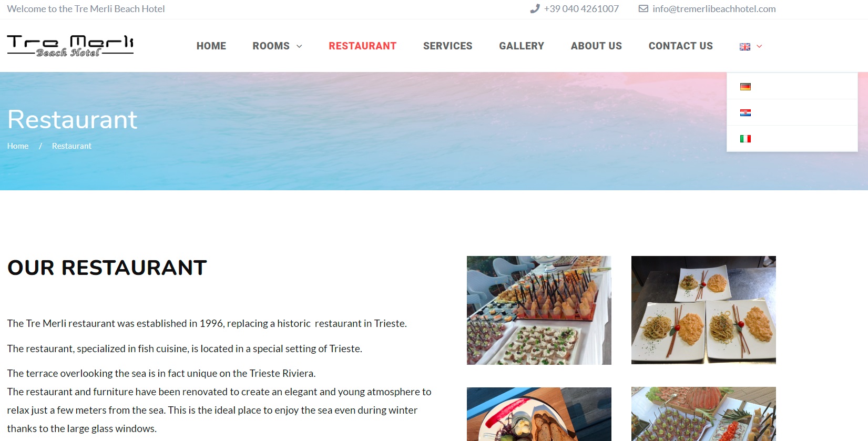868x441 pixels.
Task: Click the Tre Merli Beach Hotel logo
Action: point(70,46)
